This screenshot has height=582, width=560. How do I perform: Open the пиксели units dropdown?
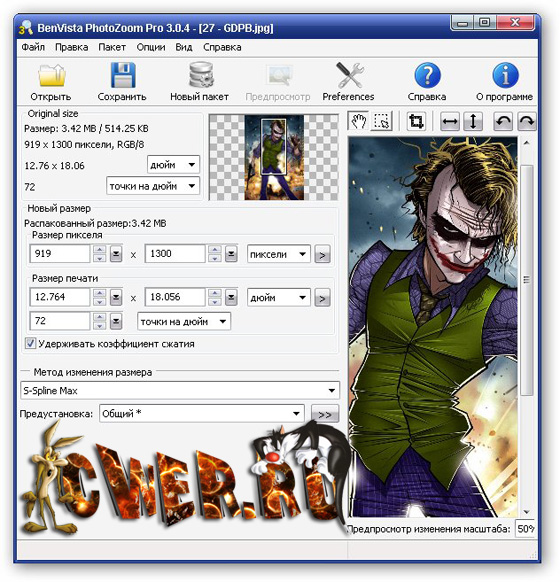279,254
